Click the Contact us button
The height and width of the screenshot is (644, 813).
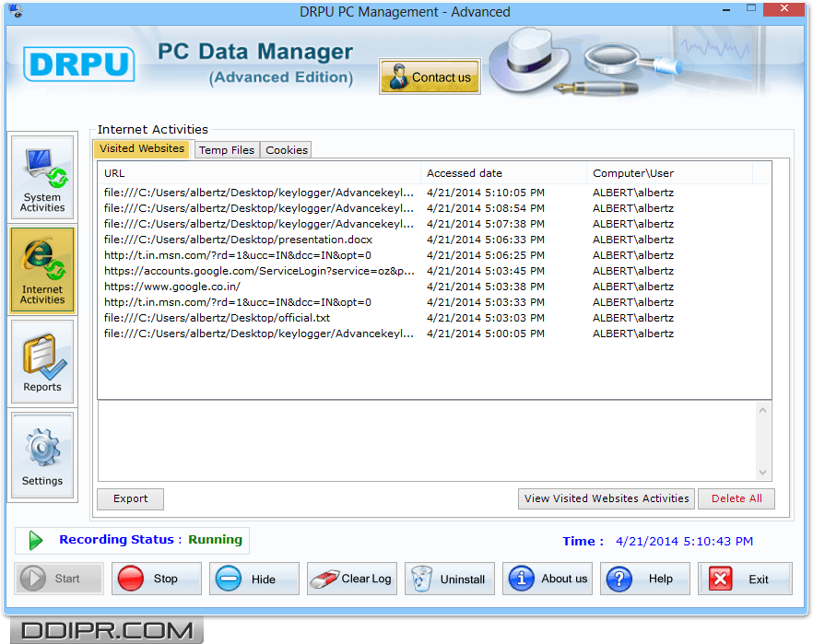430,76
